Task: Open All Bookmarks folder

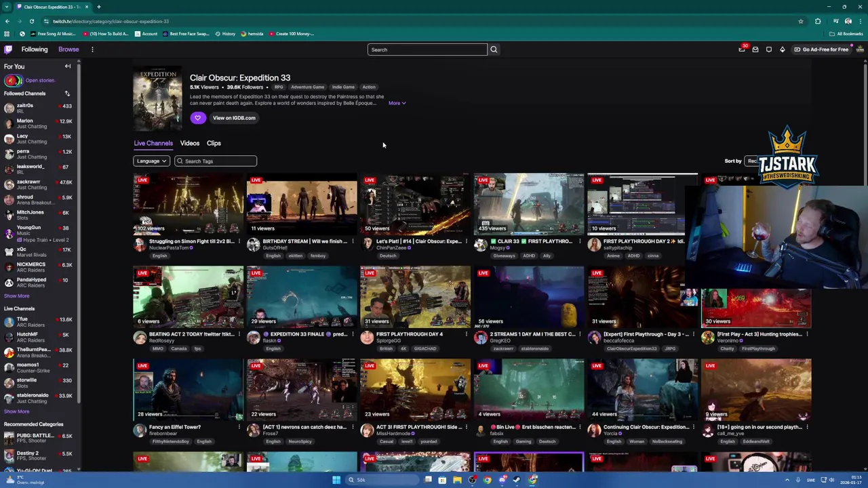Action: coord(847,34)
